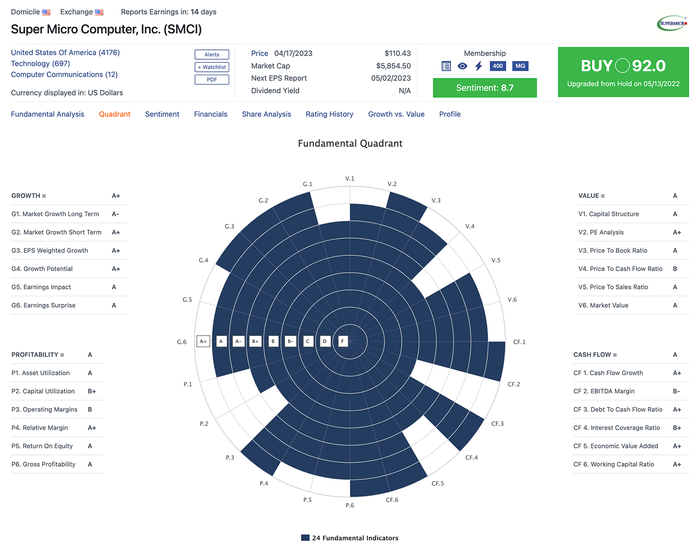700x545 pixels.
Task: Expand the GROWTH section list icon
Action: tap(44, 196)
